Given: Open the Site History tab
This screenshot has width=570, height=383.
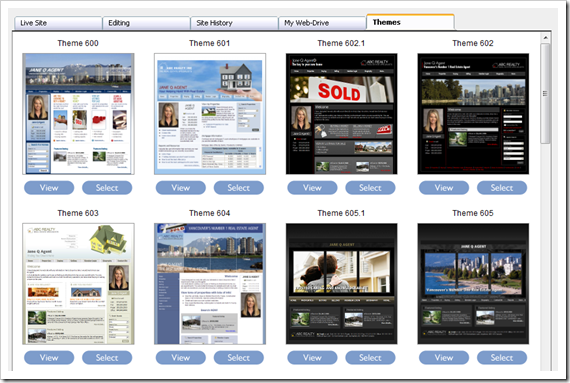Looking at the screenshot, I should coord(234,23).
